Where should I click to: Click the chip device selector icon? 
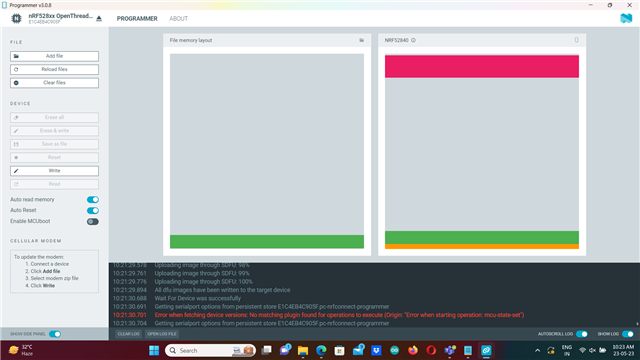click(16, 18)
